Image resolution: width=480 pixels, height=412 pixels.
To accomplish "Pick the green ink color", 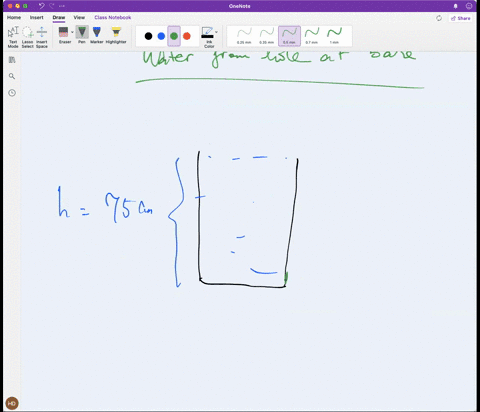I will 174,36.
